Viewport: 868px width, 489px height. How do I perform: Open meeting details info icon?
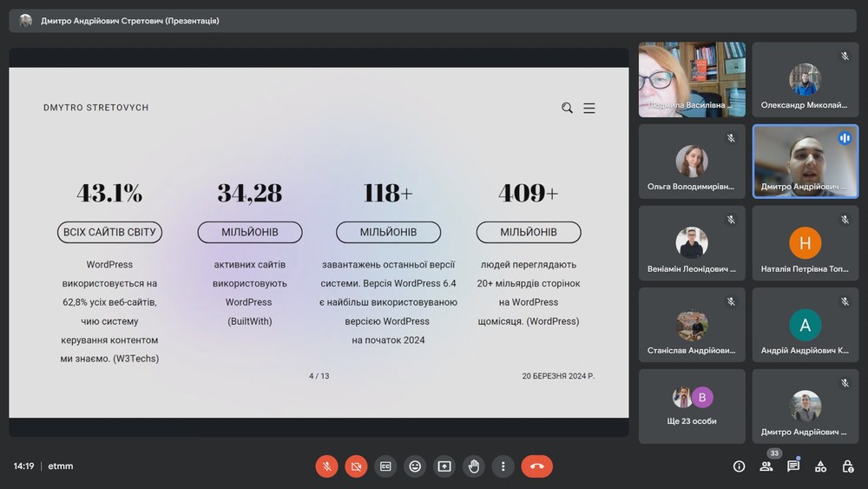739,466
